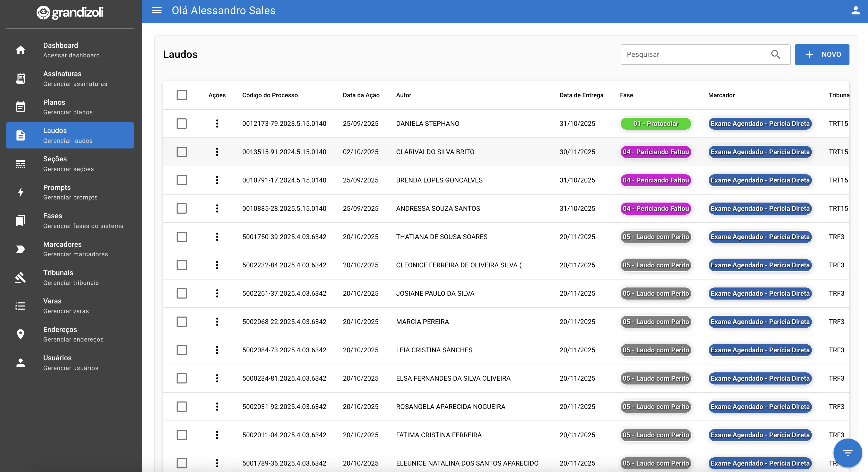Viewport: 868px width, 472px height.
Task: Click the Tribunais gavel icon
Action: 21,277
